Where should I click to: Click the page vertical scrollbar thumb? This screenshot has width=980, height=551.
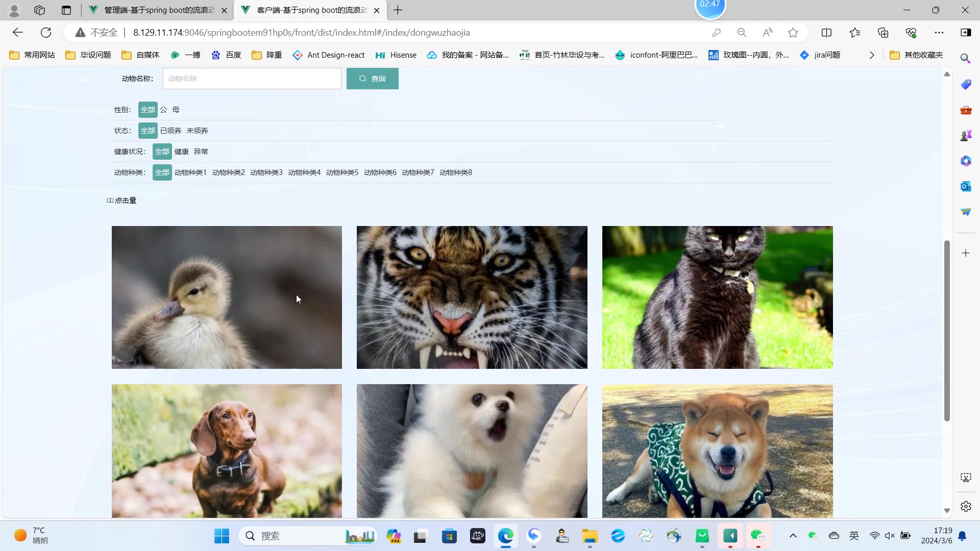pyautogui.click(x=947, y=331)
